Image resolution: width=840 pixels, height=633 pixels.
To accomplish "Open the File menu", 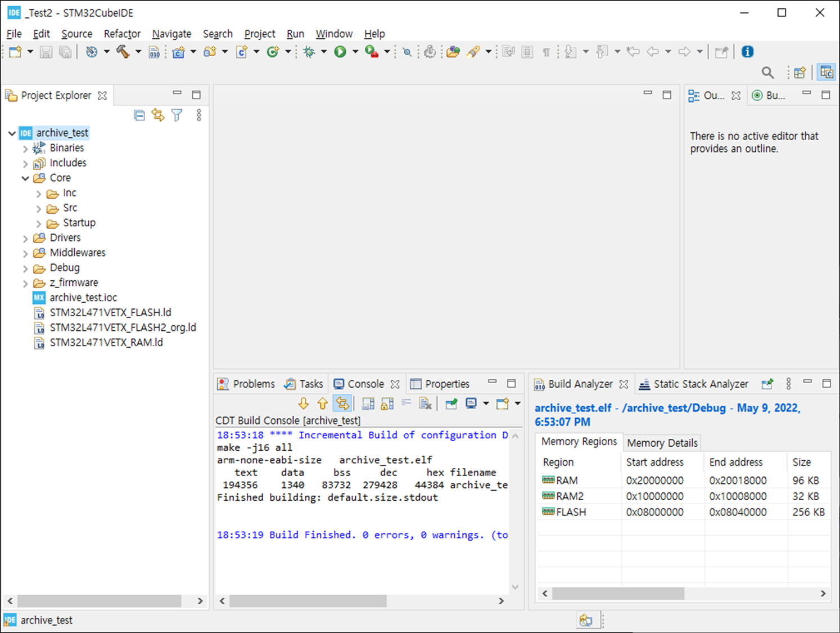I will (14, 34).
